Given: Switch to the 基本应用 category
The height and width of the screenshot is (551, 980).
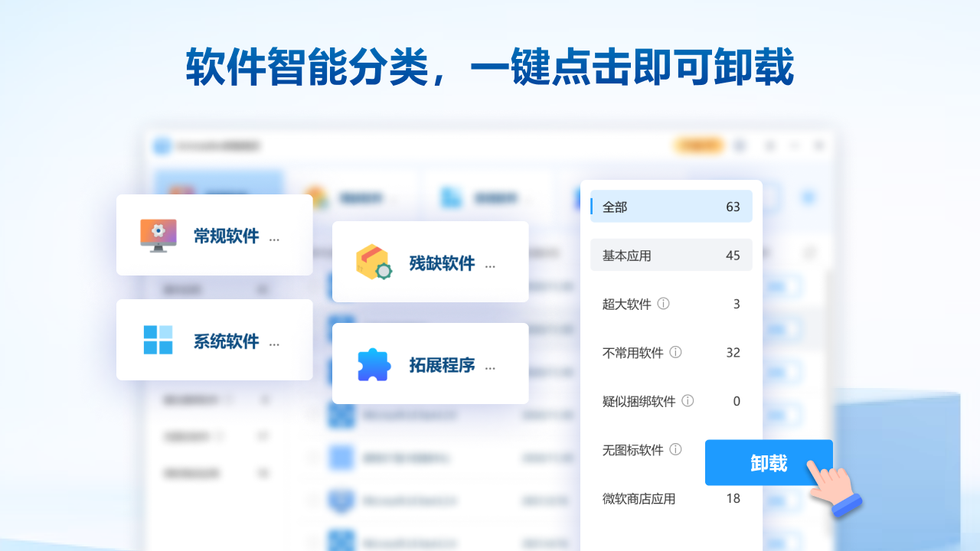Looking at the screenshot, I should pos(671,255).
